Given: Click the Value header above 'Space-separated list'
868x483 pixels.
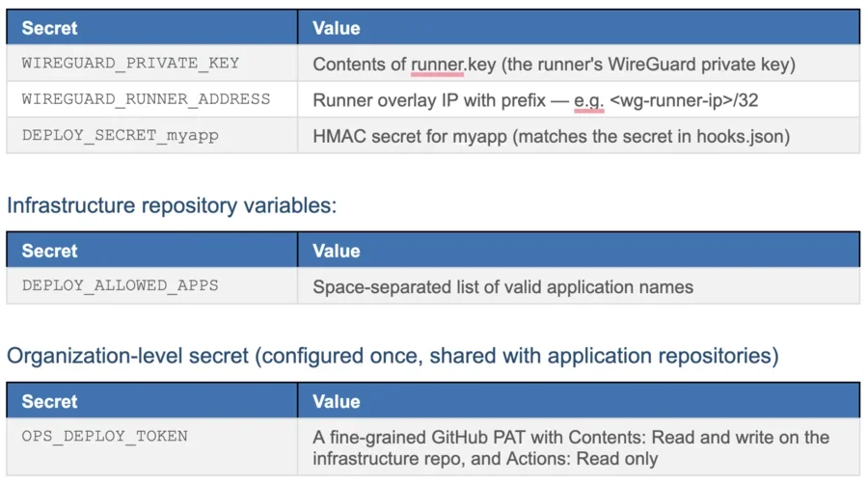Looking at the screenshot, I should tap(337, 251).
